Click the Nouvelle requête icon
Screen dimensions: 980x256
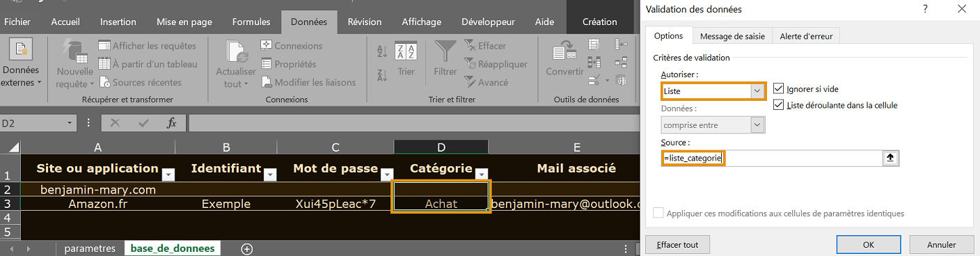(74, 51)
